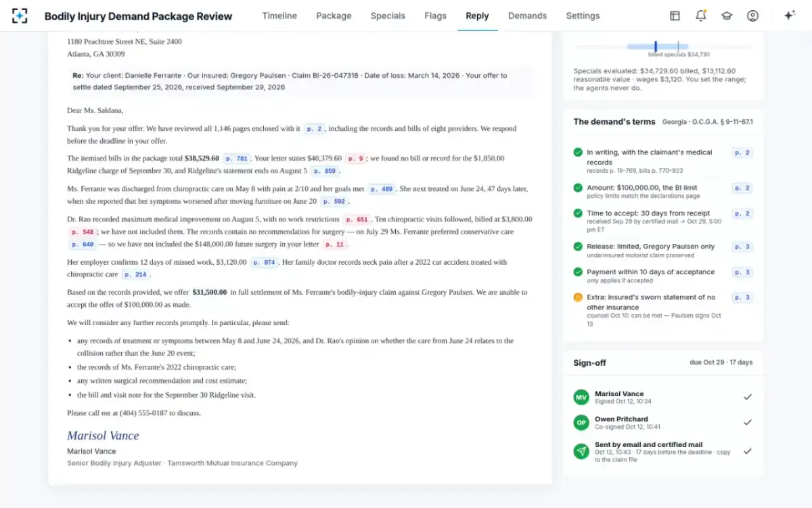Click the green sent paper-plane icon

point(581,451)
